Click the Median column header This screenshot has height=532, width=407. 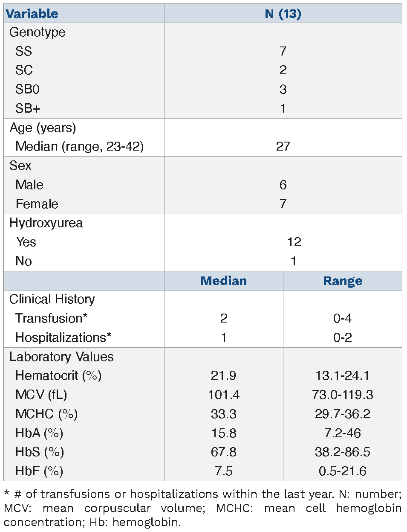pyautogui.click(x=223, y=281)
